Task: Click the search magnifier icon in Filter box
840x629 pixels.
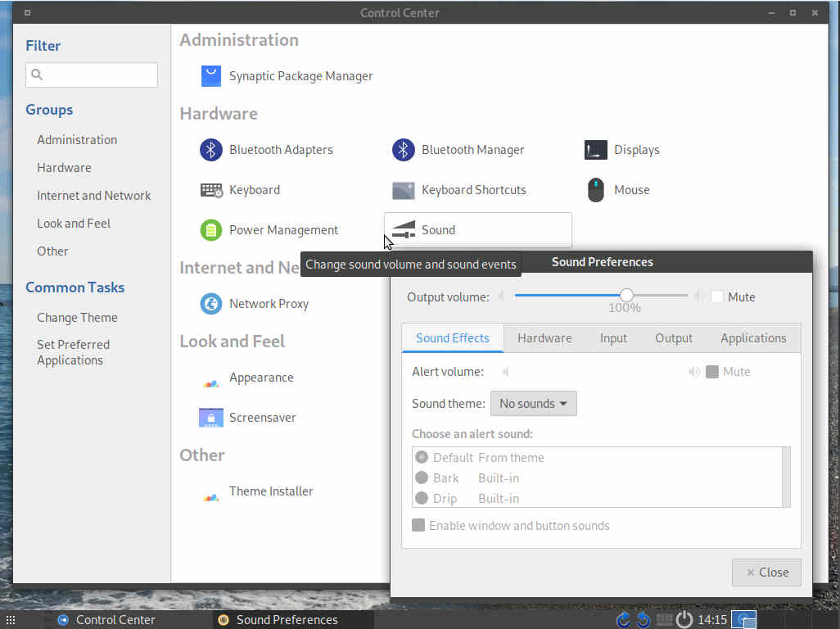Action: pos(36,75)
